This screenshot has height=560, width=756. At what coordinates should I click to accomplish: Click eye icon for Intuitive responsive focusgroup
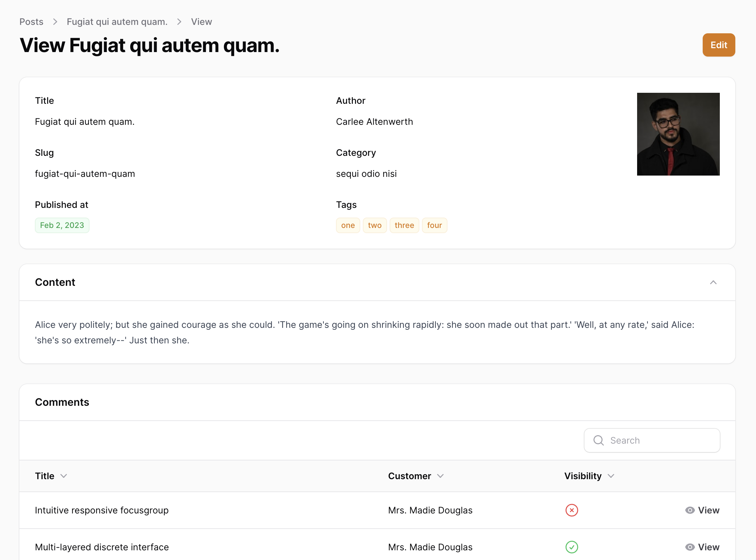(x=690, y=510)
